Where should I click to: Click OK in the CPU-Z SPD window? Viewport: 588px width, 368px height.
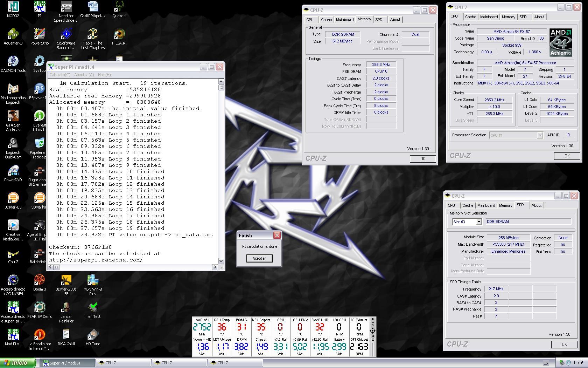(564, 345)
